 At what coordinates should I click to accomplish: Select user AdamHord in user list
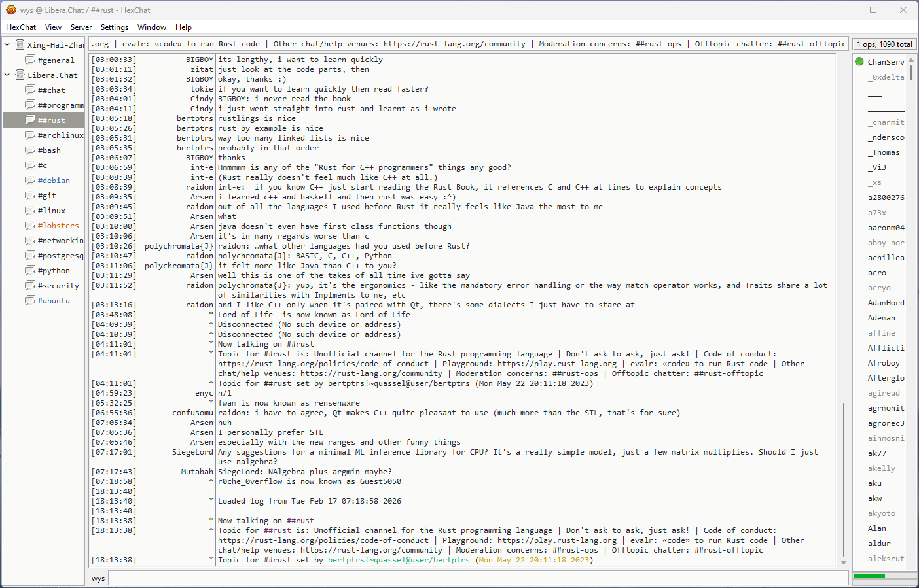tap(886, 303)
